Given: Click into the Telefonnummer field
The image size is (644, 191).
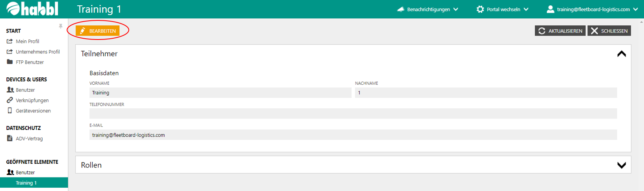Looking at the screenshot, I should [353, 114].
